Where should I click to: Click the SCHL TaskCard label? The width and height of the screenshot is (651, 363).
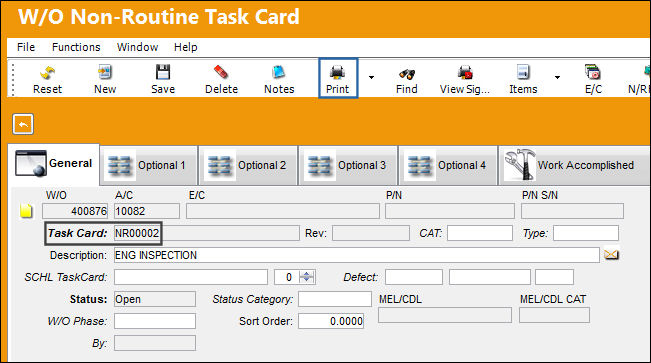point(66,277)
